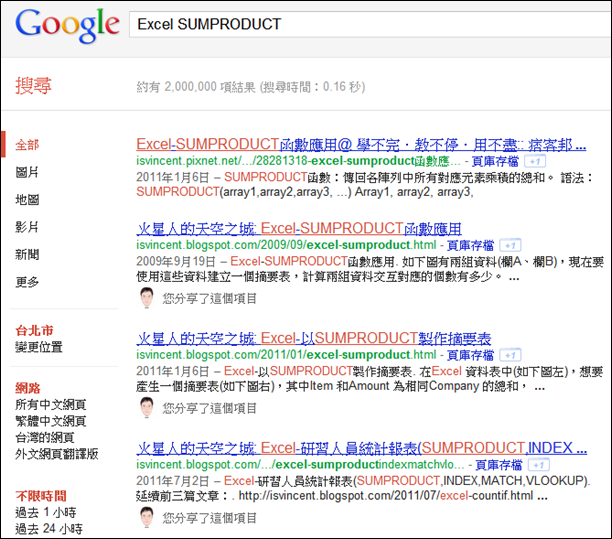The height and width of the screenshot is (539, 612).
Task: Click the 台北市 location label
Action: (x=34, y=330)
